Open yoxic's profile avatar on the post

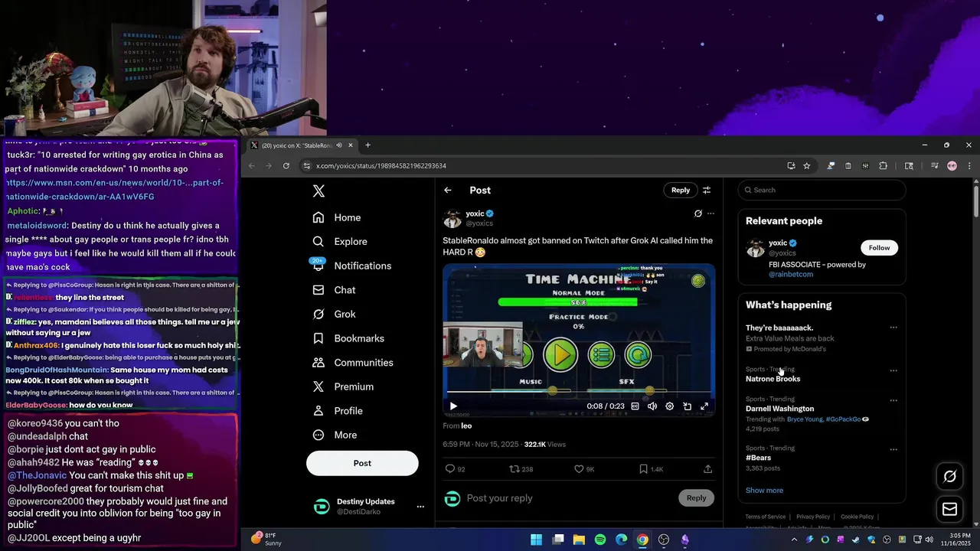coord(452,219)
